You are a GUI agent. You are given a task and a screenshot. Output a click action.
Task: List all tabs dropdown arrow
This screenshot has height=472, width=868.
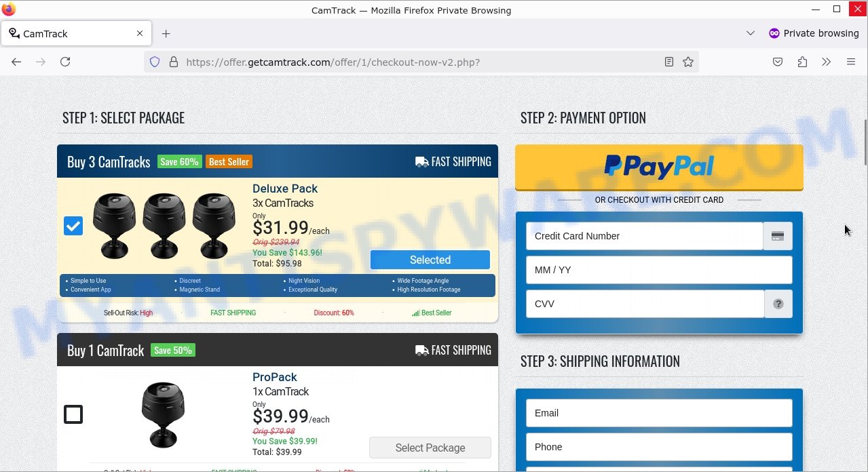(x=751, y=33)
